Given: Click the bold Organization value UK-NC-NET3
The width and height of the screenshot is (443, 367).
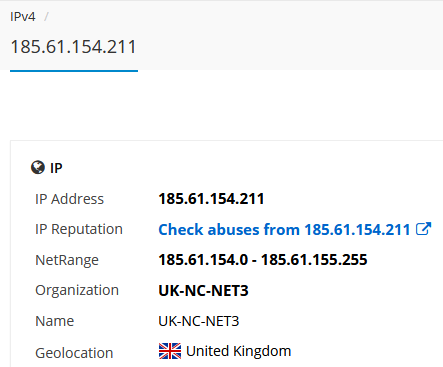Looking at the screenshot, I should click(203, 290).
